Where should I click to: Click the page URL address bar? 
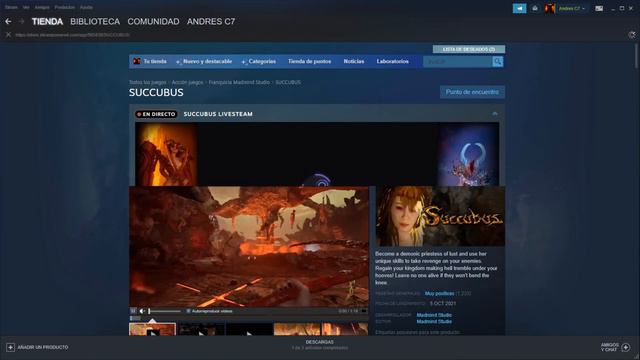pos(73,35)
